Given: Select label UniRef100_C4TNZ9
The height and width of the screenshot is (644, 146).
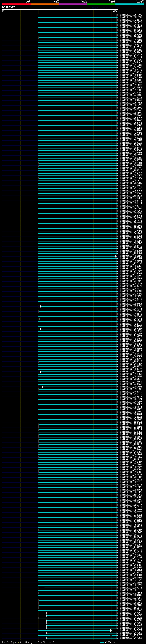Looking at the screenshot, I should coord(131,631).
